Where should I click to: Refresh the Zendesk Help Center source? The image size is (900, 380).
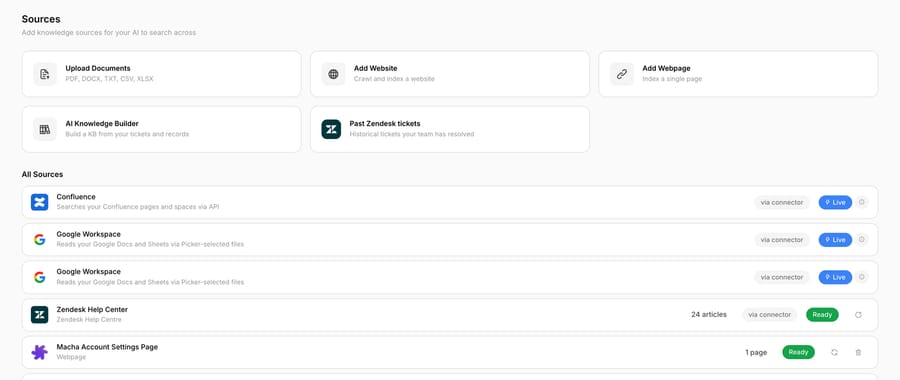click(x=858, y=315)
